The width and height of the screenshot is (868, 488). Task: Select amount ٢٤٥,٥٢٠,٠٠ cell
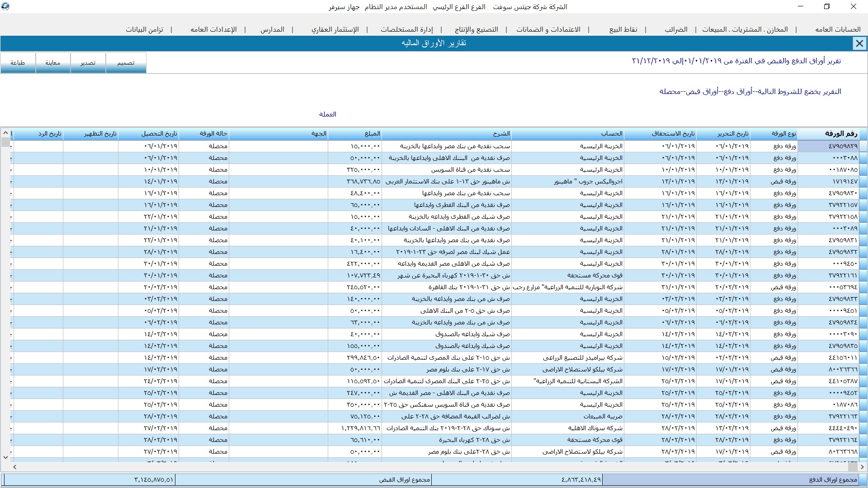(355, 287)
